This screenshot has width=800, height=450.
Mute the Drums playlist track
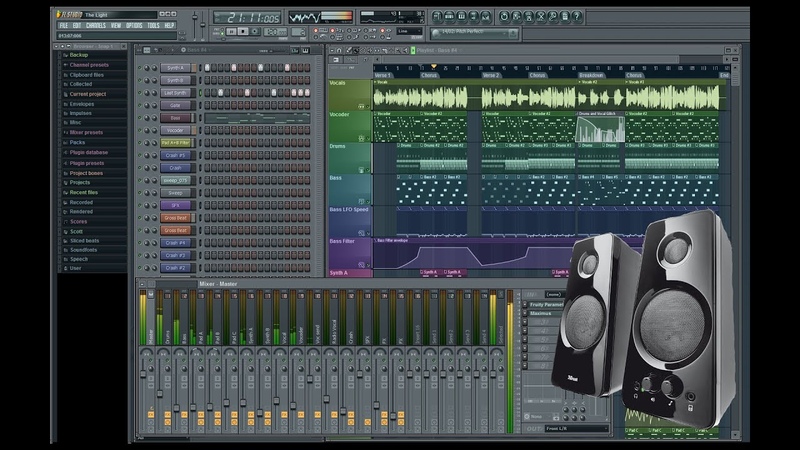[368, 170]
